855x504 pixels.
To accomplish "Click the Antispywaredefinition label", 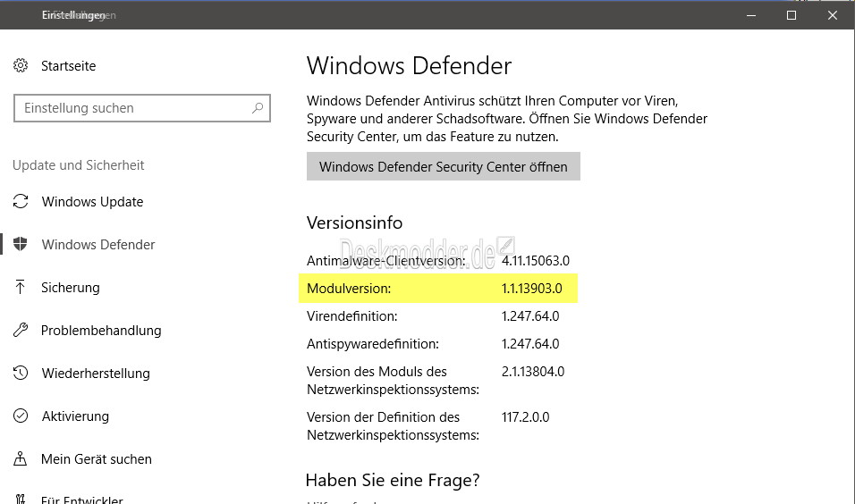I will click(x=372, y=344).
